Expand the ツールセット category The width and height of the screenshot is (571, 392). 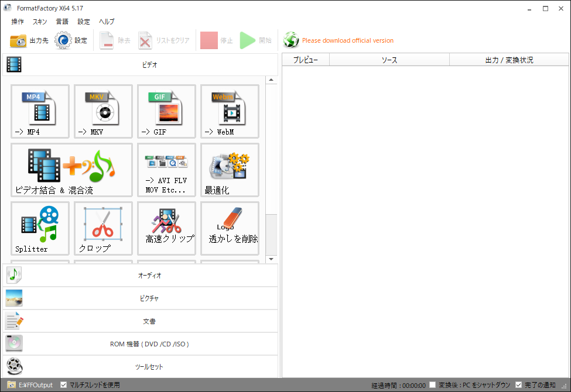pyautogui.click(x=140, y=367)
